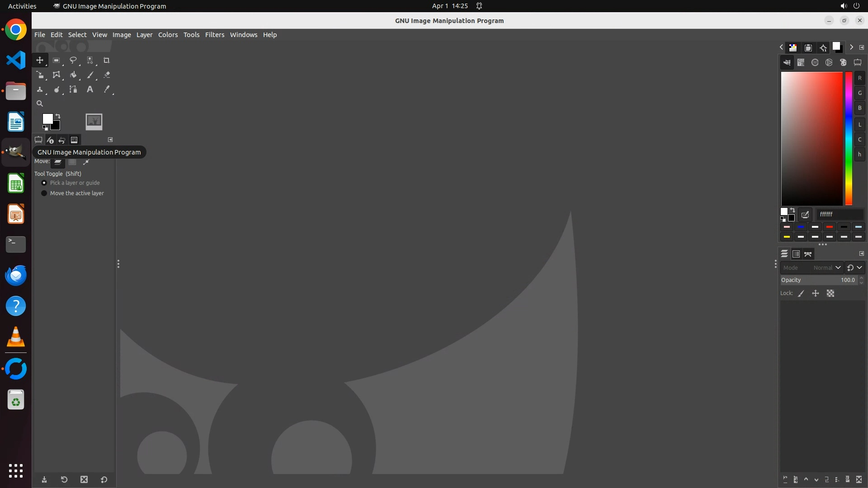Select the Text tool
This screenshot has height=488, width=868.
tap(90, 89)
